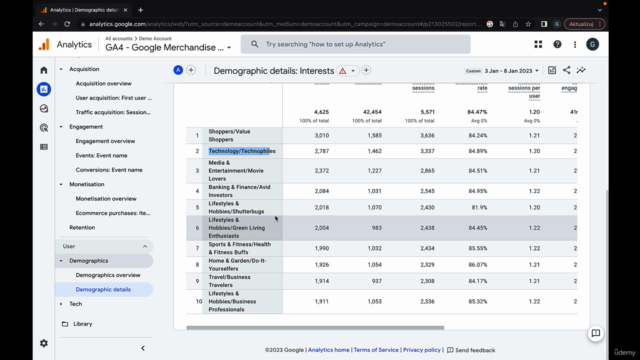Open Monetisation overview report
Viewport: 640px width, 360px height.
106,199
